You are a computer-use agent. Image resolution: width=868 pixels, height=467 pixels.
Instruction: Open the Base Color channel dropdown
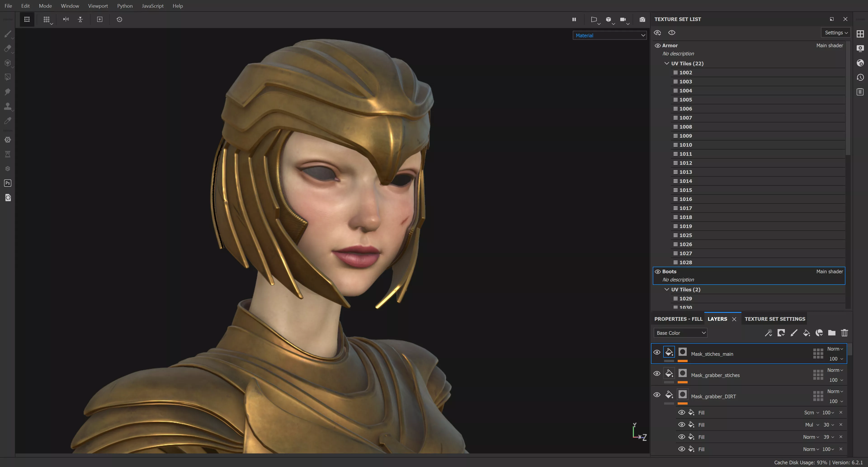pos(680,333)
